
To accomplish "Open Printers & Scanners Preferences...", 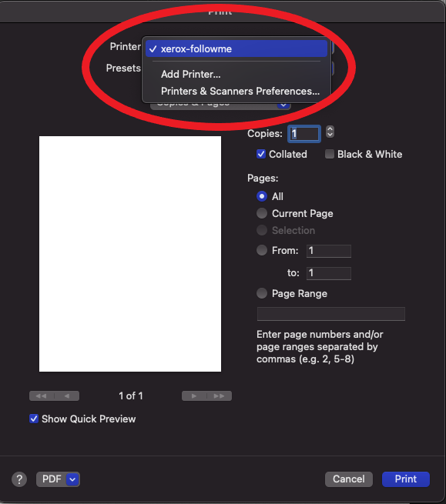I will click(240, 92).
